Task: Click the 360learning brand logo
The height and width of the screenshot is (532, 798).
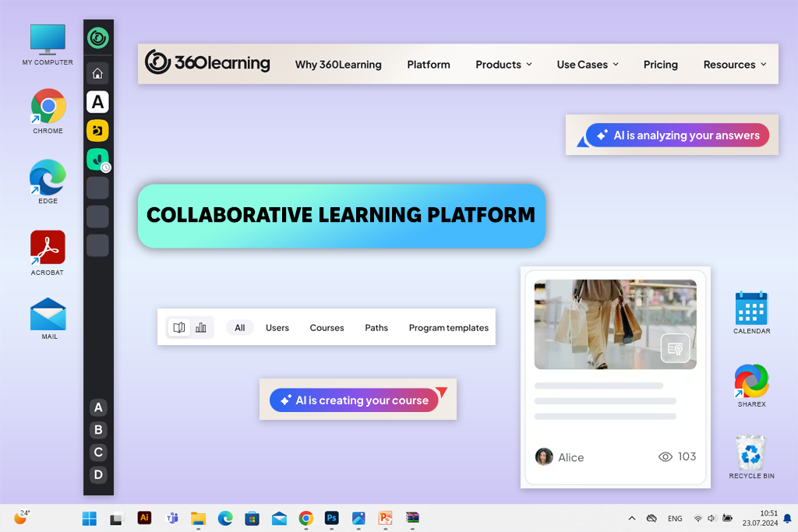Action: click(207, 62)
